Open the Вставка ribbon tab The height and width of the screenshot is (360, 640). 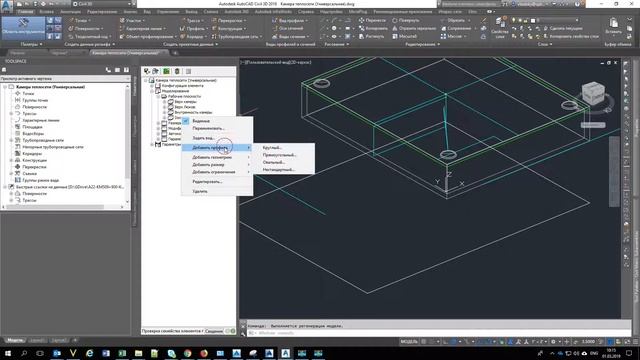pyautogui.click(x=47, y=12)
